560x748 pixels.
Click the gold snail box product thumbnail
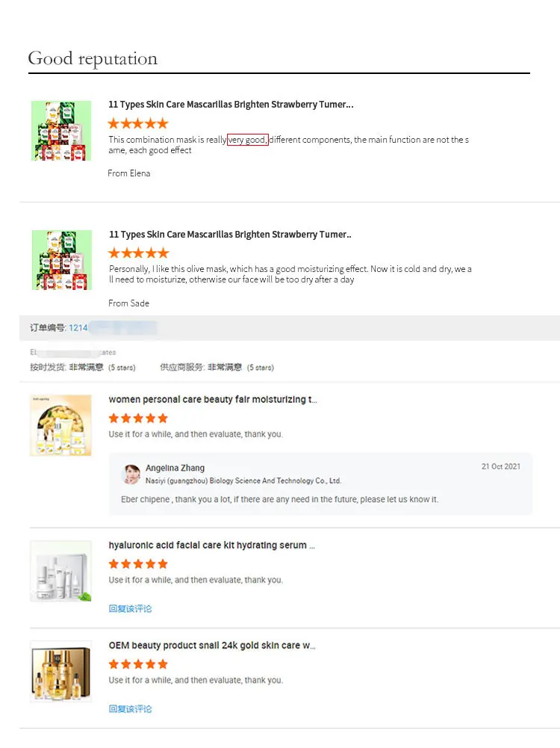click(60, 672)
